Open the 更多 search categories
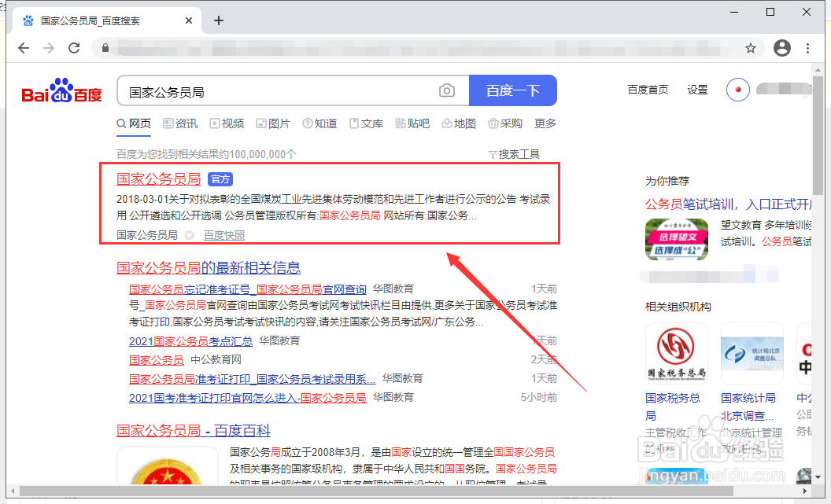Image resolution: width=831 pixels, height=504 pixels. 545,123
